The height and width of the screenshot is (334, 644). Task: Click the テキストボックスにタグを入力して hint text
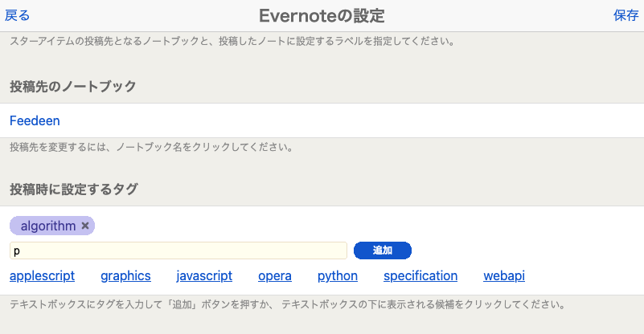[288, 304]
